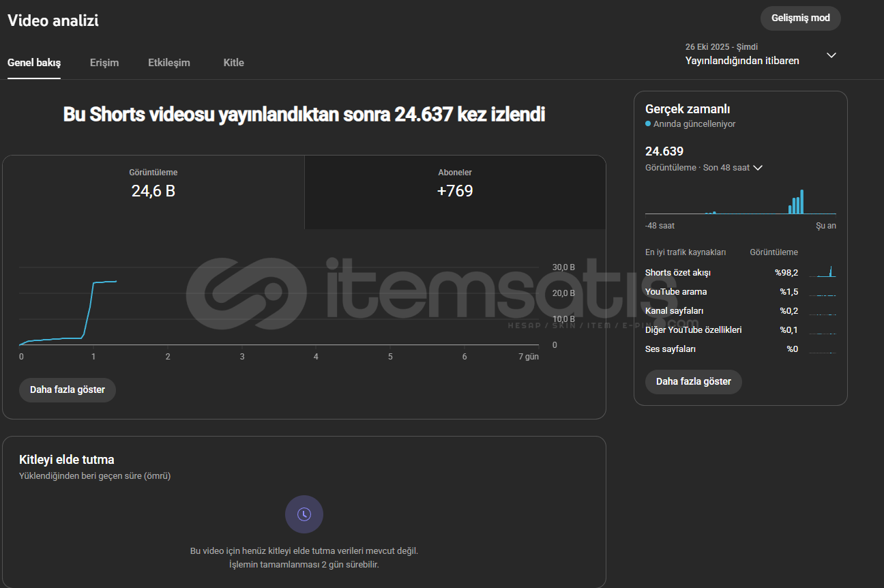884x588 pixels.
Task: Click the blue line in views chart
Action: tap(89, 307)
